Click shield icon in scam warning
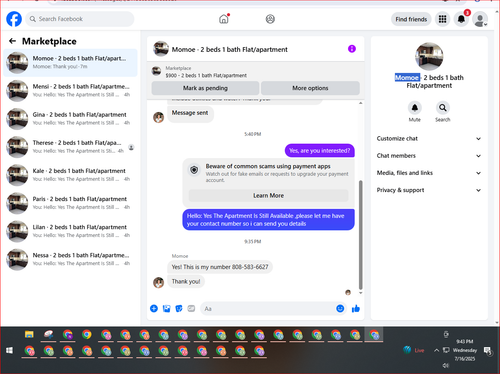This screenshot has width=500, height=374. (194, 170)
